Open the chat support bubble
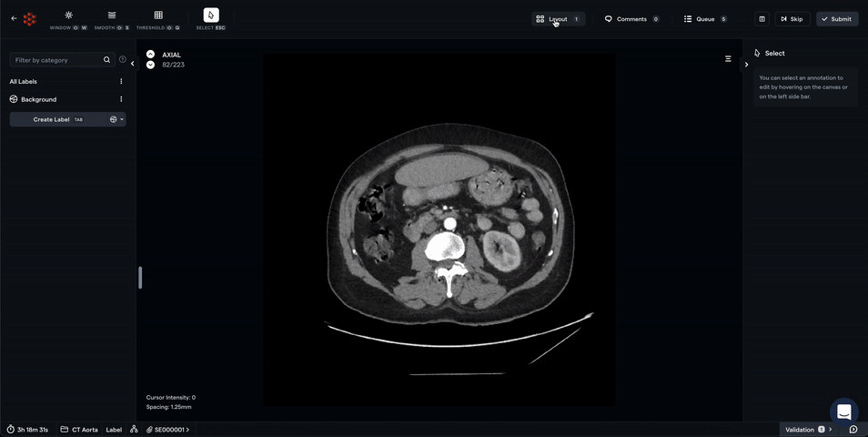Viewport: 868px width, 437px height. pos(843,412)
